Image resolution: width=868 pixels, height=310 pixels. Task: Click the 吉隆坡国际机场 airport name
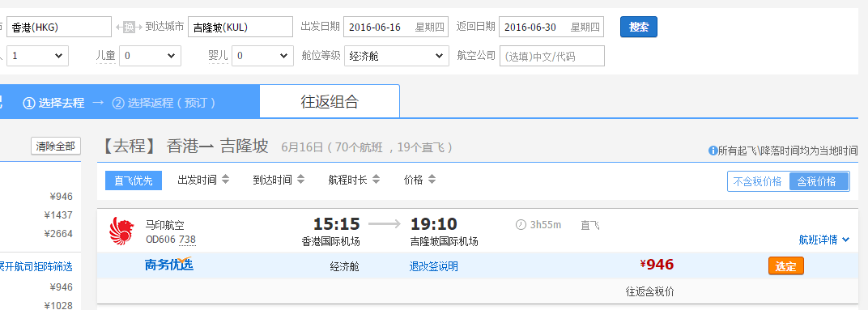point(444,242)
